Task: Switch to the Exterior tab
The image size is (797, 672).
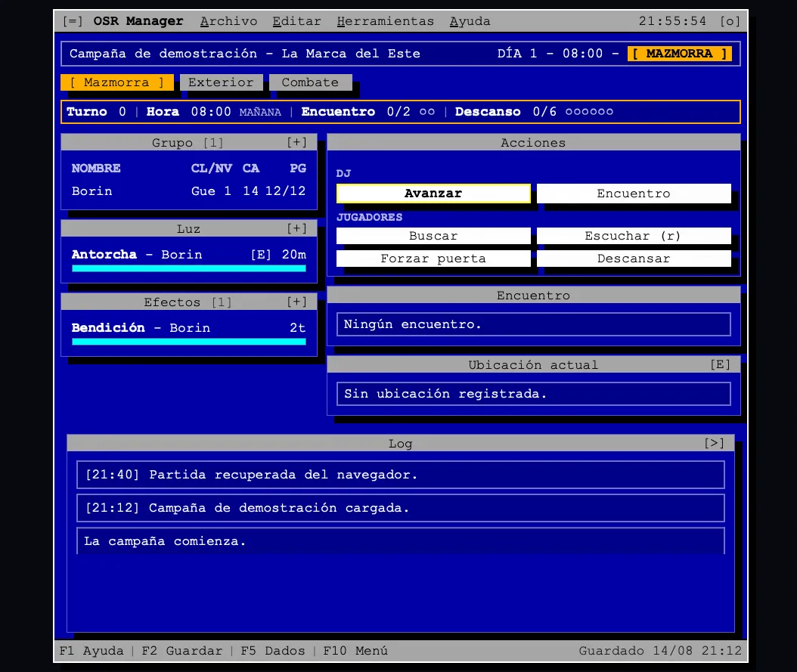Action: (221, 82)
